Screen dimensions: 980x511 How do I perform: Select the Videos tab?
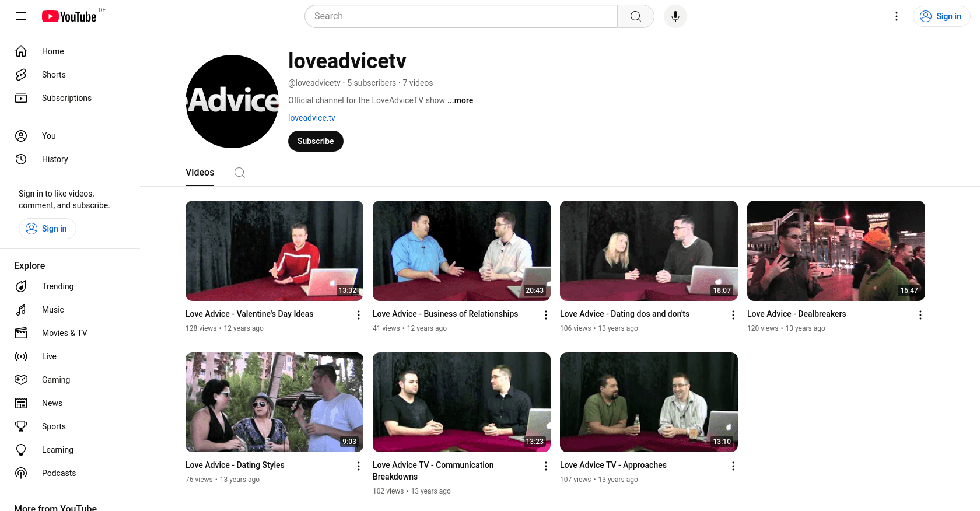199,173
